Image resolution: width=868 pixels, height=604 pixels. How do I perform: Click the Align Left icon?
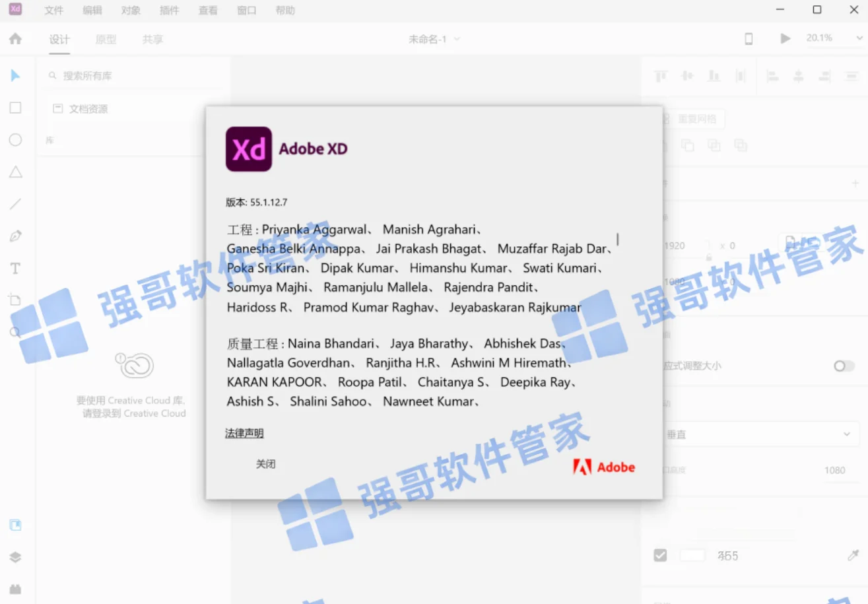pos(772,76)
